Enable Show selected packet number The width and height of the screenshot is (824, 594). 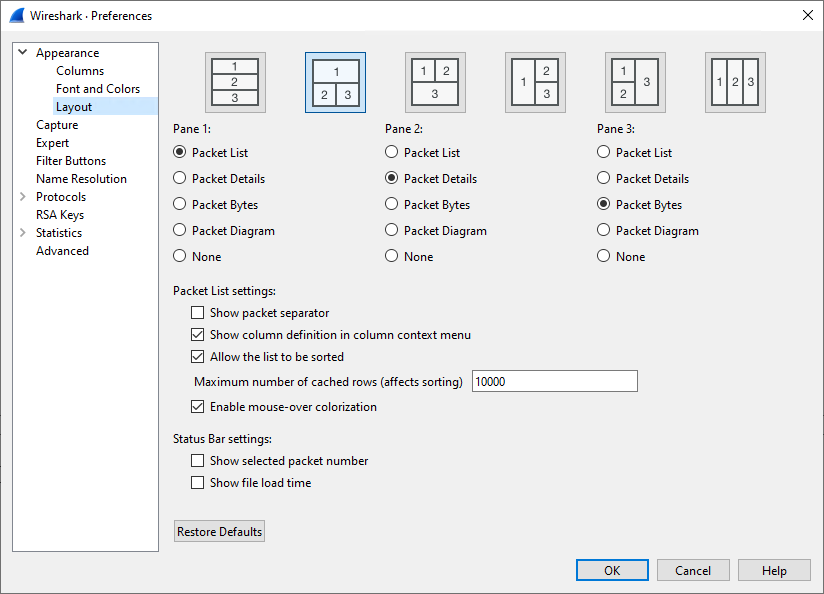click(197, 460)
